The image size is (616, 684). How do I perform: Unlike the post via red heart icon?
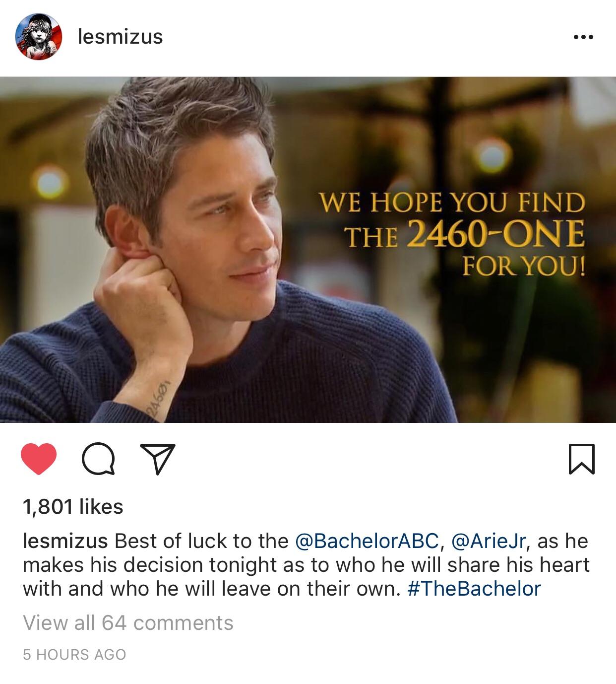tap(39, 459)
